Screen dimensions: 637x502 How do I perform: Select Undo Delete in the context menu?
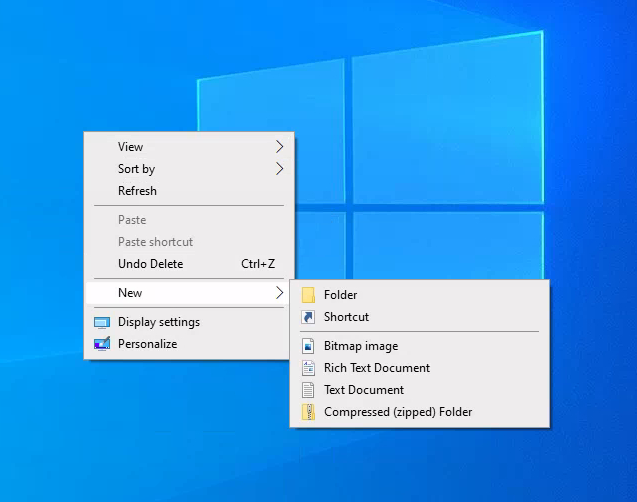tap(150, 264)
